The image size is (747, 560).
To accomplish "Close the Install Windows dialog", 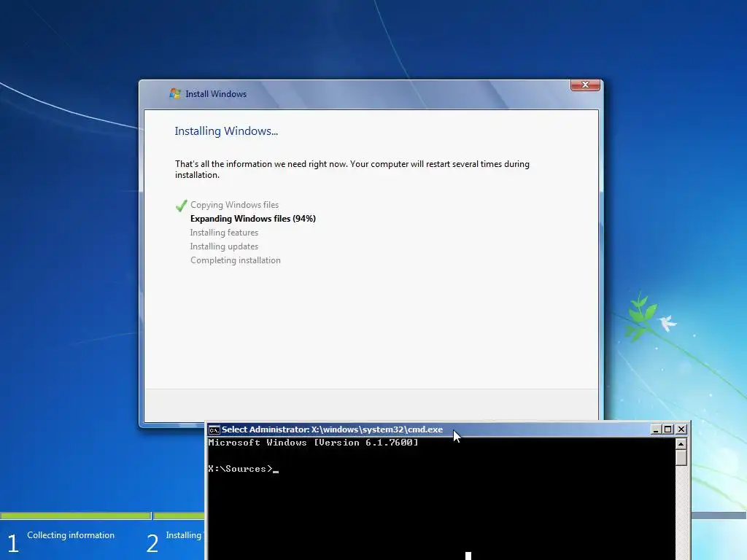I will pyautogui.click(x=585, y=85).
